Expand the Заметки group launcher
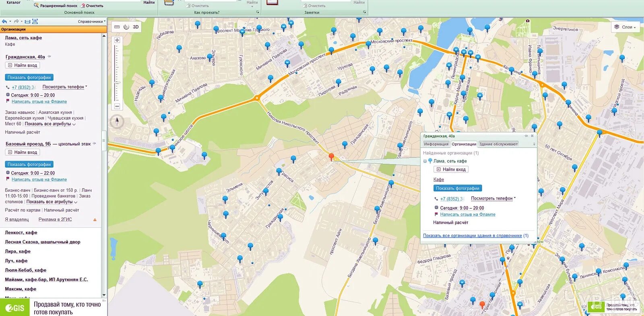The image size is (644, 316). pos(365,12)
